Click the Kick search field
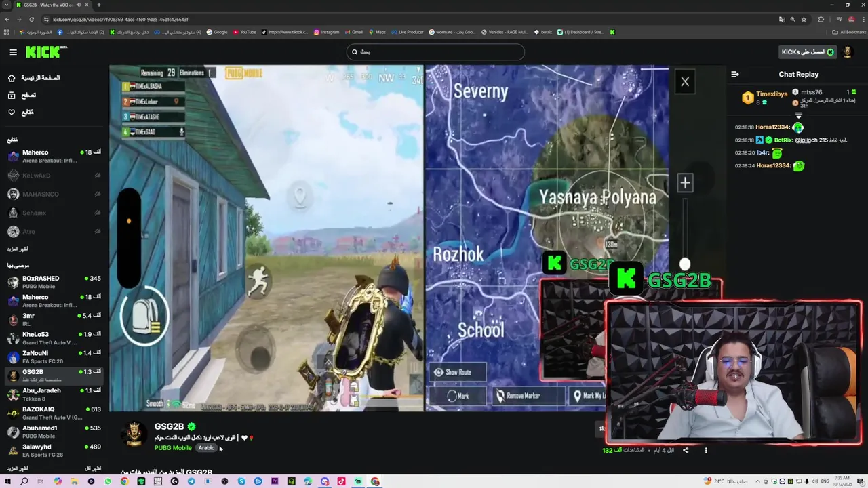Viewport: 868px width, 488px height. pos(435,52)
